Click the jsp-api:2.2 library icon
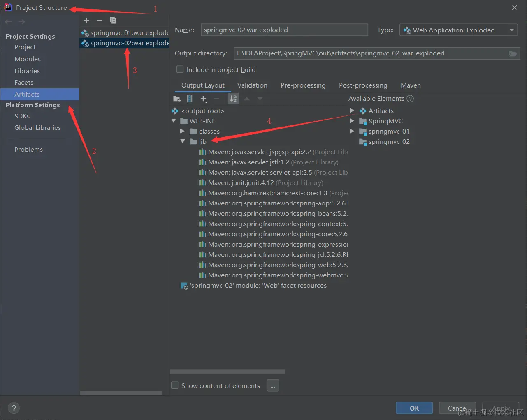527x420 pixels. coord(202,152)
